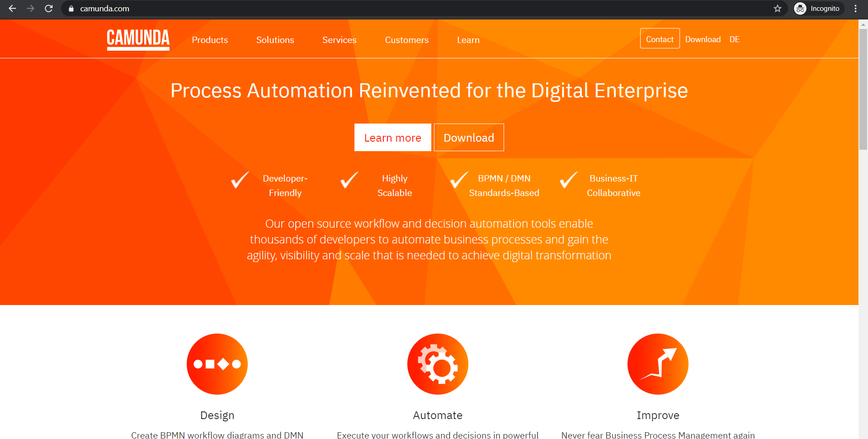Click the checkmark beside Business-IT Collaborative

tap(569, 180)
